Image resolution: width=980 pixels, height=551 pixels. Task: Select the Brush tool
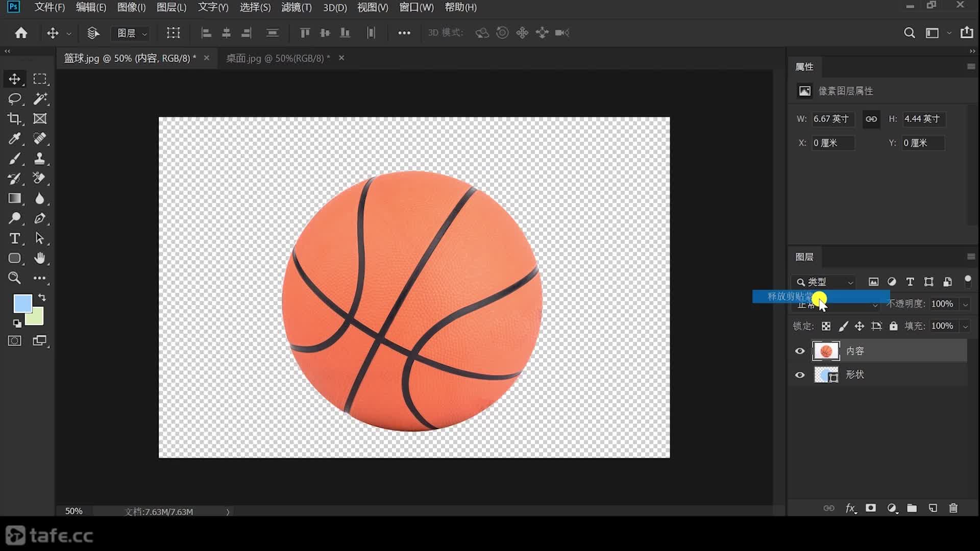click(x=14, y=159)
